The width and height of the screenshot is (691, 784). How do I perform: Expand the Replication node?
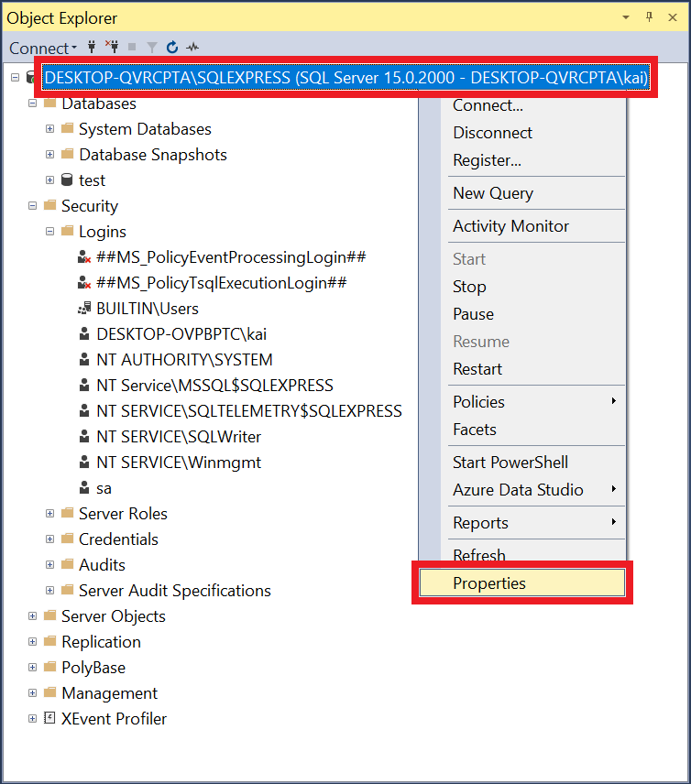(x=32, y=641)
